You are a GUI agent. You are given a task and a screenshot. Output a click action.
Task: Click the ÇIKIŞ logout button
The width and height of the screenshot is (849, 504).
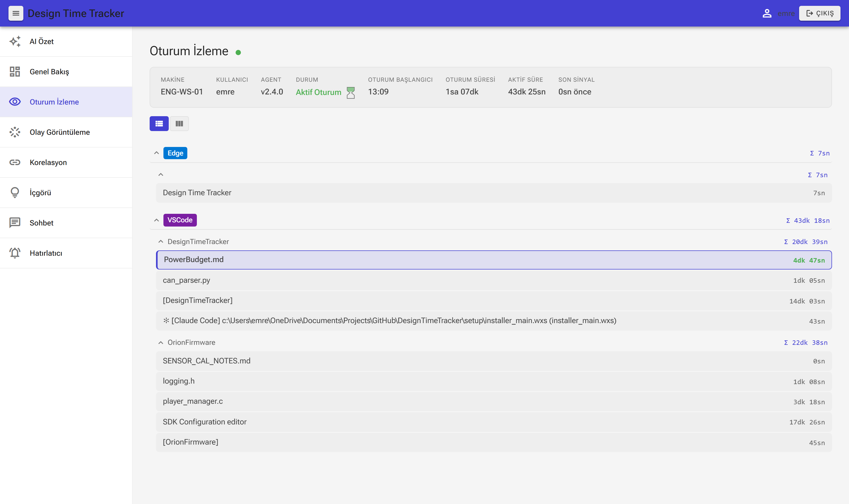[x=820, y=13]
